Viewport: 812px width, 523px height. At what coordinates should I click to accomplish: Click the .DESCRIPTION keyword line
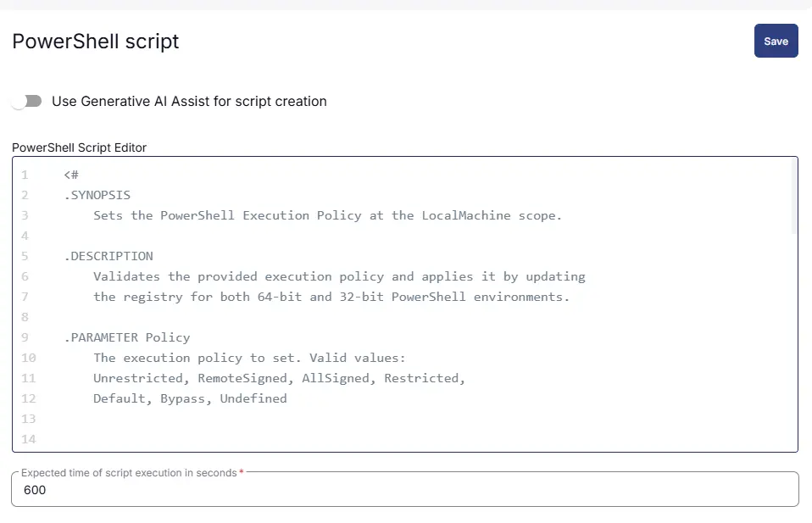(x=108, y=256)
